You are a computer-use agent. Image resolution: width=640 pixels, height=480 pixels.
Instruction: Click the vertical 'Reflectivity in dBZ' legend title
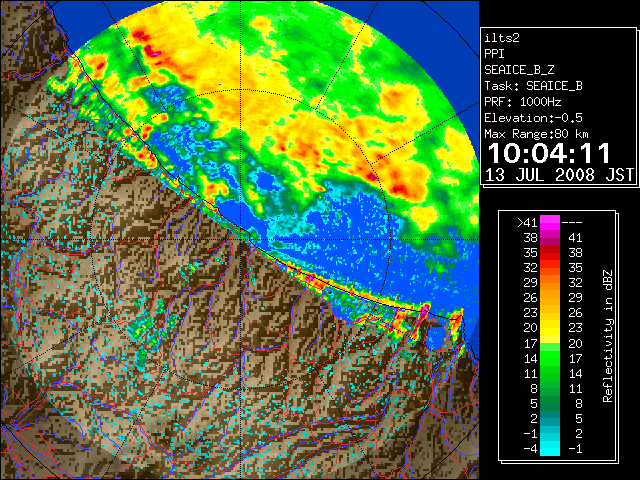coord(607,336)
